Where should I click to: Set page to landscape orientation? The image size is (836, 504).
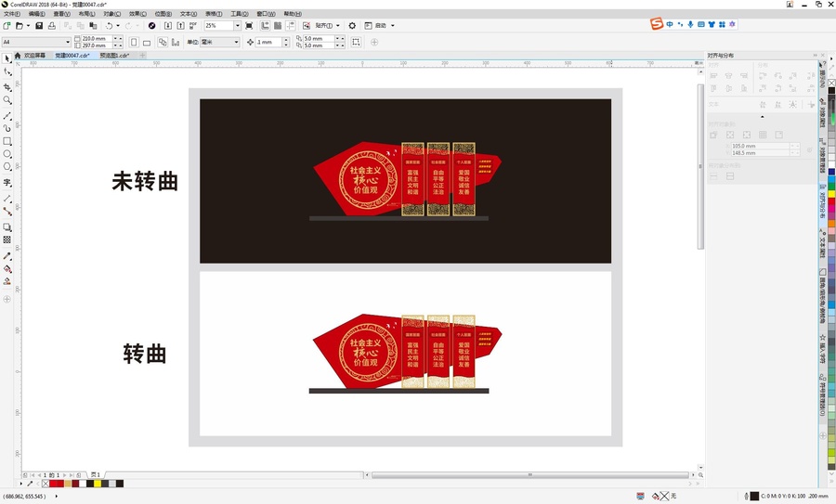pyautogui.click(x=147, y=42)
